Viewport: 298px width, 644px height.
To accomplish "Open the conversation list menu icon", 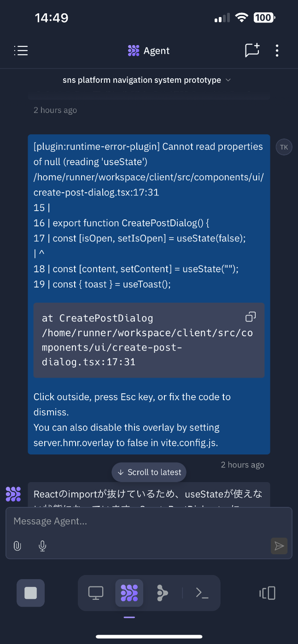I will pos(21,51).
